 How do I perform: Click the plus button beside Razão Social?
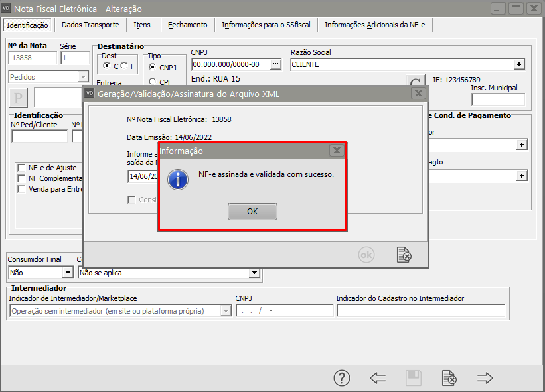pos(519,64)
